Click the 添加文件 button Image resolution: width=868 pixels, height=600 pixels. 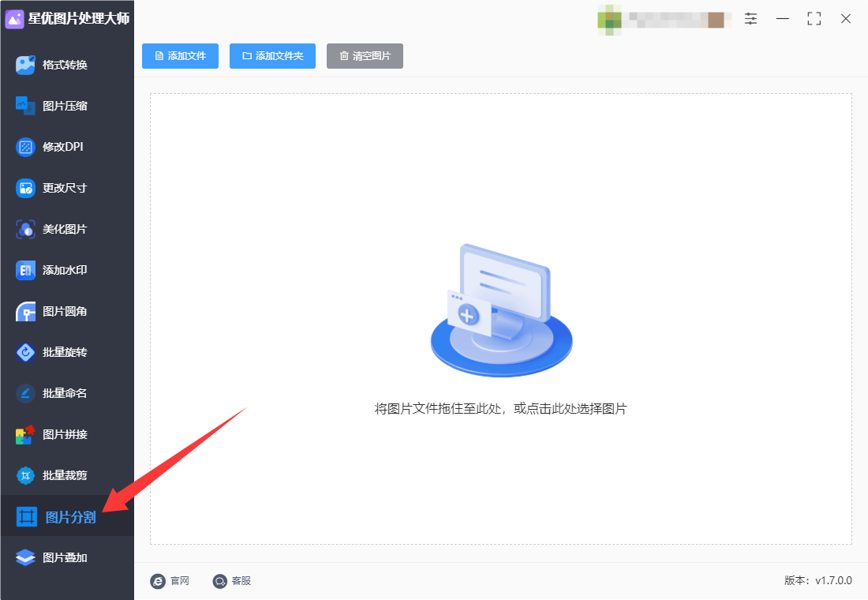click(180, 56)
